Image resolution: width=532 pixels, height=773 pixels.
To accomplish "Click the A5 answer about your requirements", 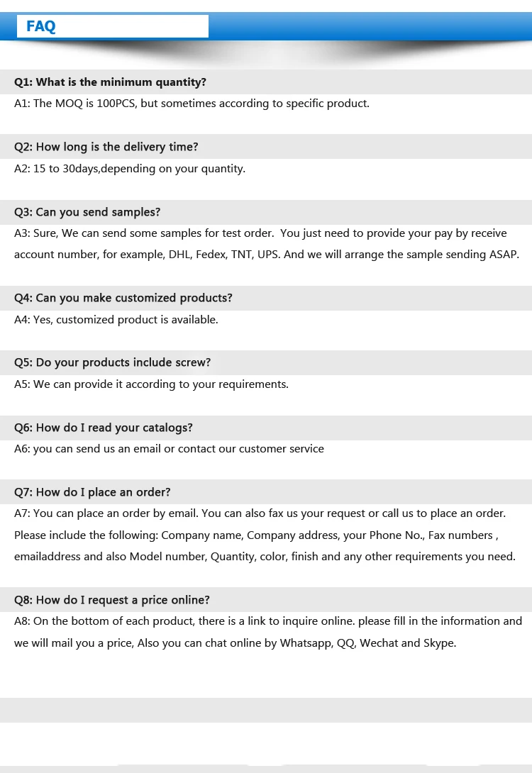I will coord(151,384).
